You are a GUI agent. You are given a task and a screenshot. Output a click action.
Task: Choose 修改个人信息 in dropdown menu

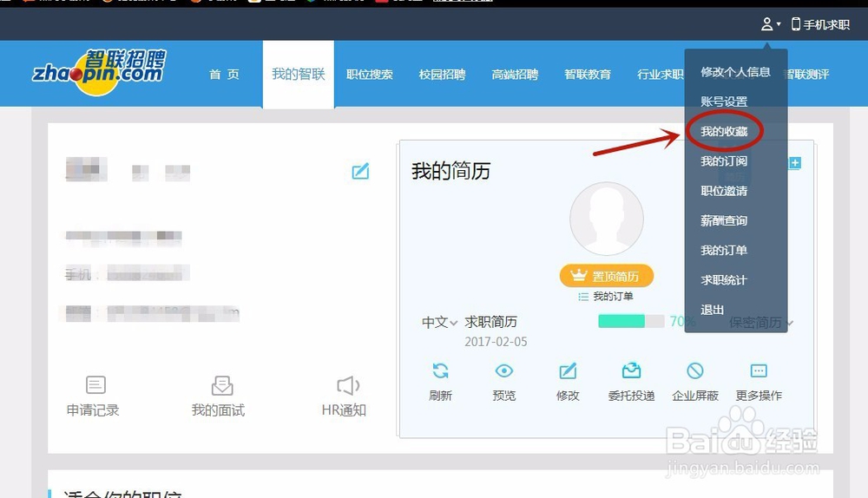click(735, 72)
